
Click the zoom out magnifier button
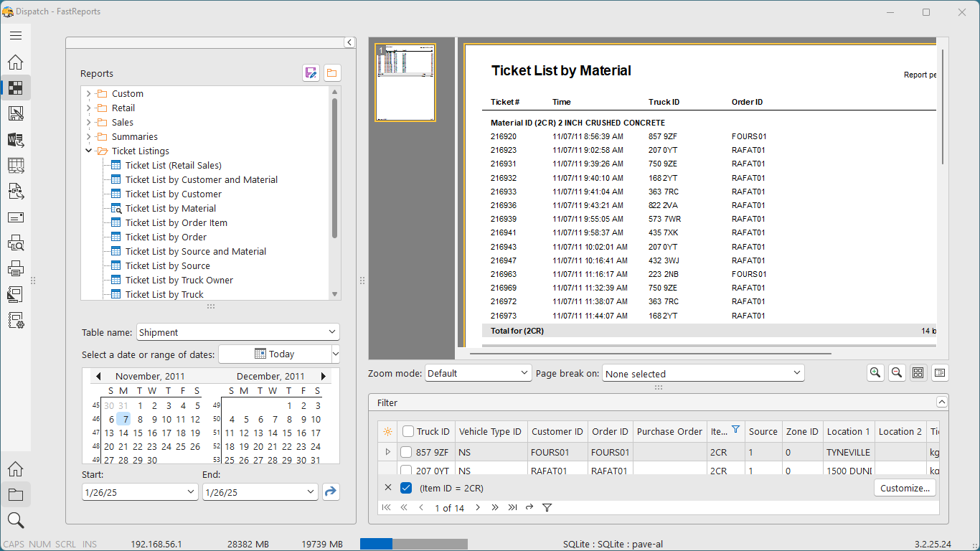tap(896, 372)
